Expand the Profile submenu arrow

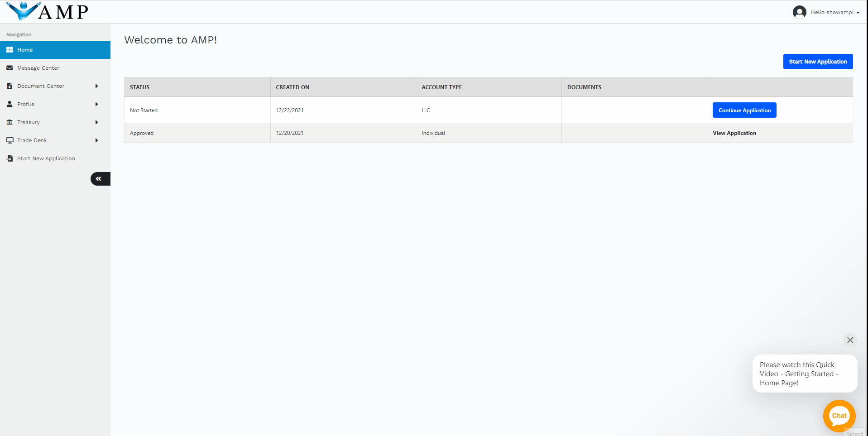[x=96, y=104]
